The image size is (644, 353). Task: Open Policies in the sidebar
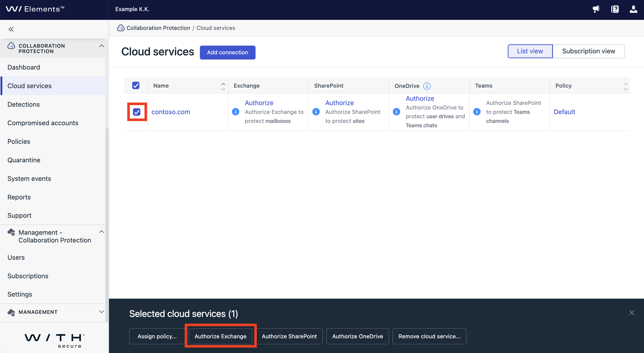pyautogui.click(x=53, y=141)
